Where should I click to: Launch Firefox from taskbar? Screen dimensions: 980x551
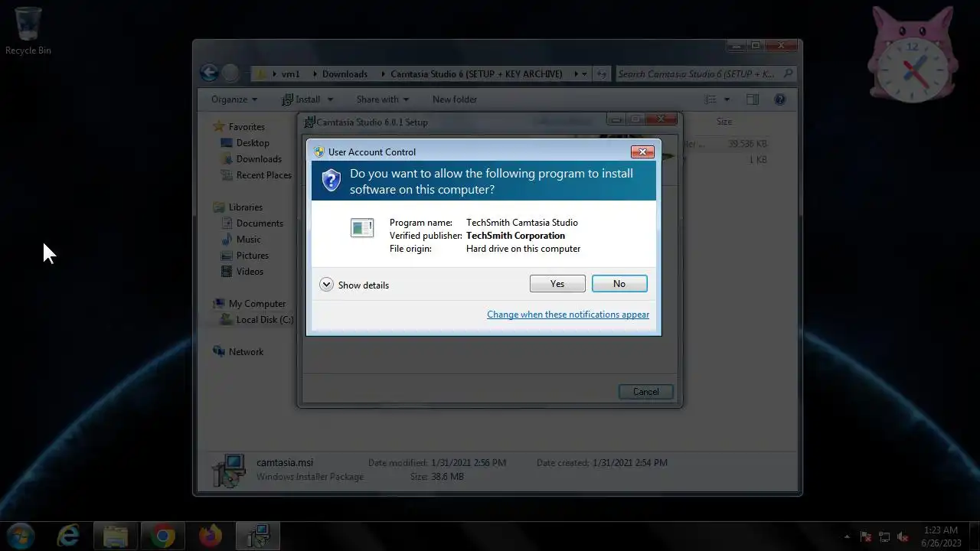tap(210, 536)
